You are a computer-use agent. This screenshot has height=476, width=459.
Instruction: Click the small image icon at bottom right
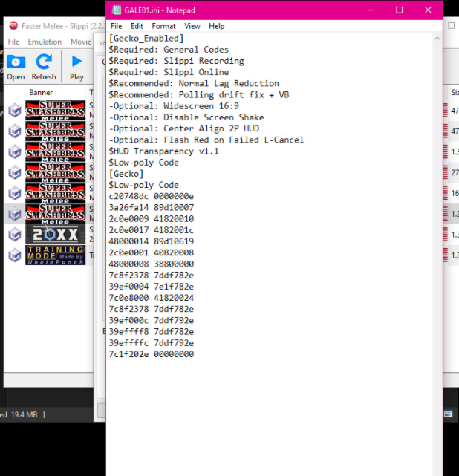click(x=449, y=414)
